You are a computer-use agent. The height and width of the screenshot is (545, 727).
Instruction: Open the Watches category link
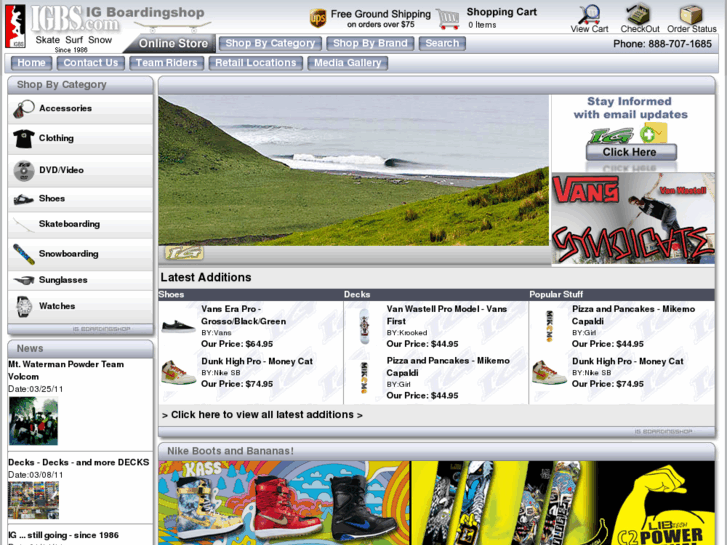[57, 306]
